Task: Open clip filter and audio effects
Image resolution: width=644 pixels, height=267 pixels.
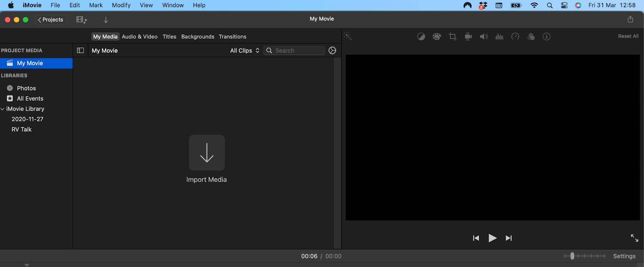Action: pyautogui.click(x=531, y=37)
